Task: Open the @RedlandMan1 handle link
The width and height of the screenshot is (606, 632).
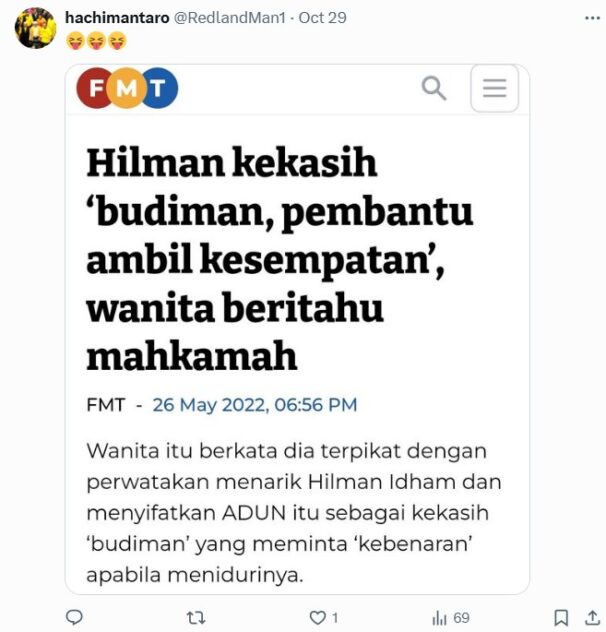Action: pyautogui.click(x=229, y=18)
